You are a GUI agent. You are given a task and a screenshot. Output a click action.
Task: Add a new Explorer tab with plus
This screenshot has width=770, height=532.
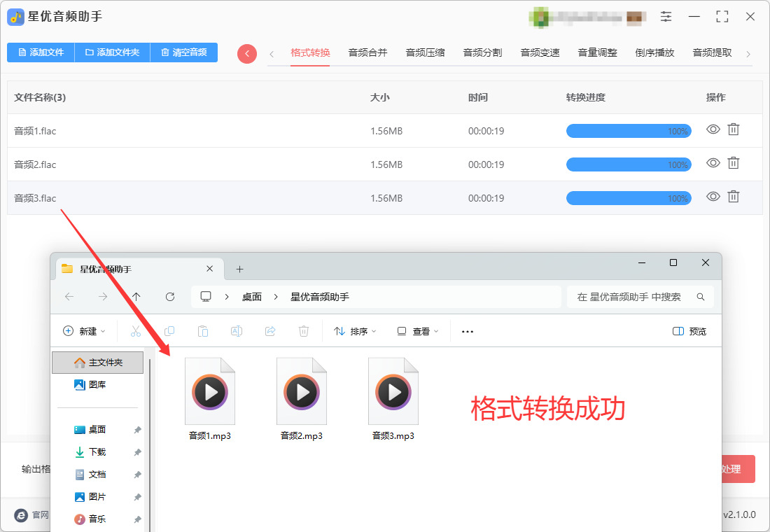239,269
